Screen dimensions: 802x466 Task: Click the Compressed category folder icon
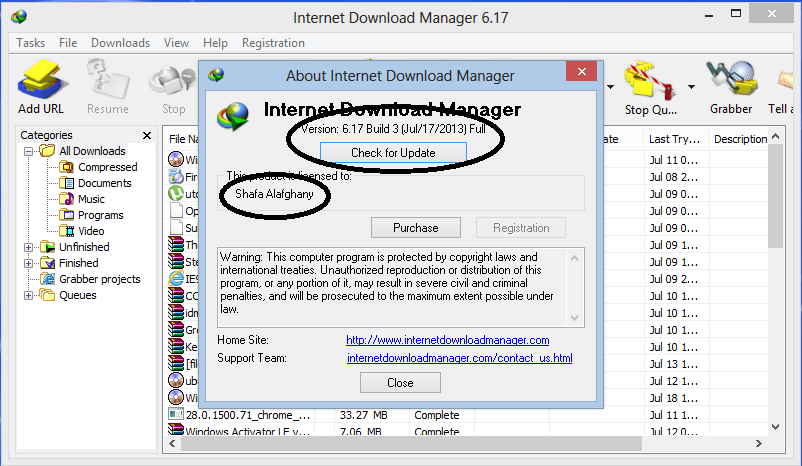pyautogui.click(x=66, y=167)
